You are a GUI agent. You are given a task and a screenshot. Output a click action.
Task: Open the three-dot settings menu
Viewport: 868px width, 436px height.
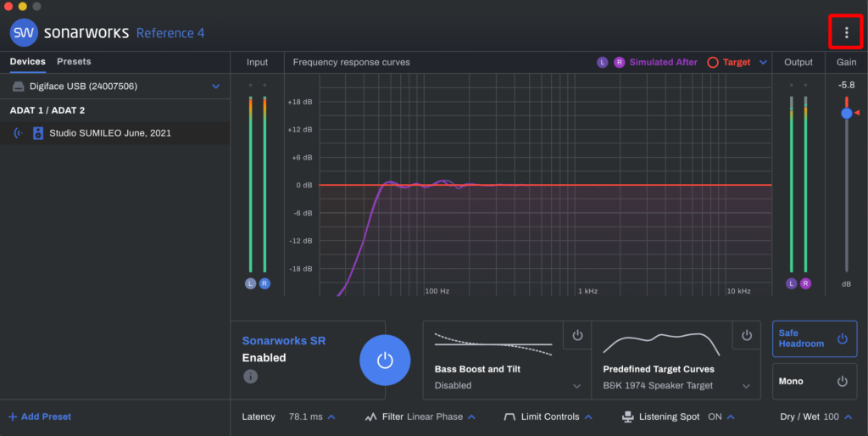coord(846,33)
